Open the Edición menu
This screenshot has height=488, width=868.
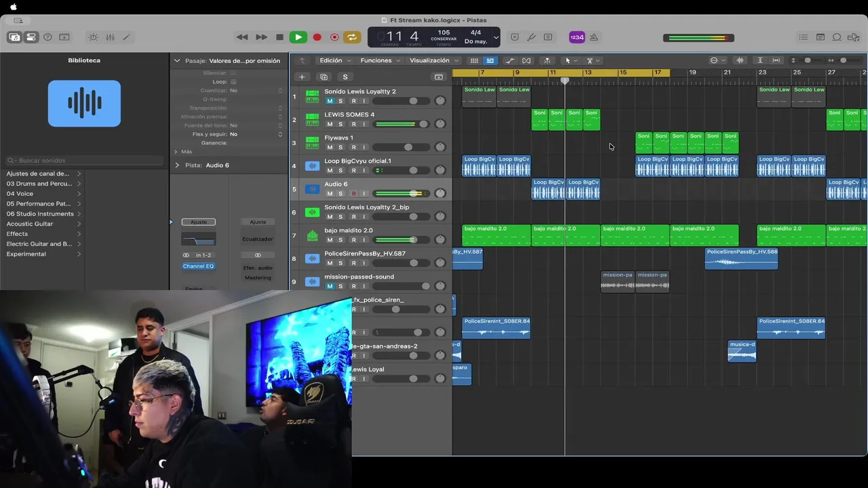click(334, 60)
